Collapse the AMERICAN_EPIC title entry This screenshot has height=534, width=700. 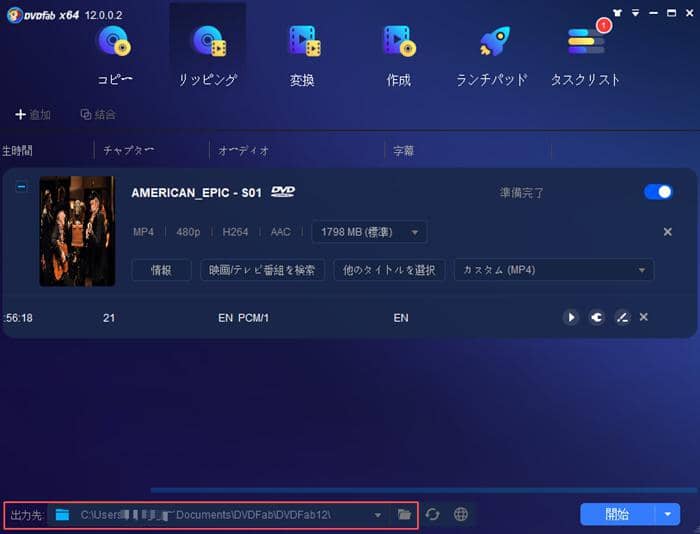pos(21,187)
